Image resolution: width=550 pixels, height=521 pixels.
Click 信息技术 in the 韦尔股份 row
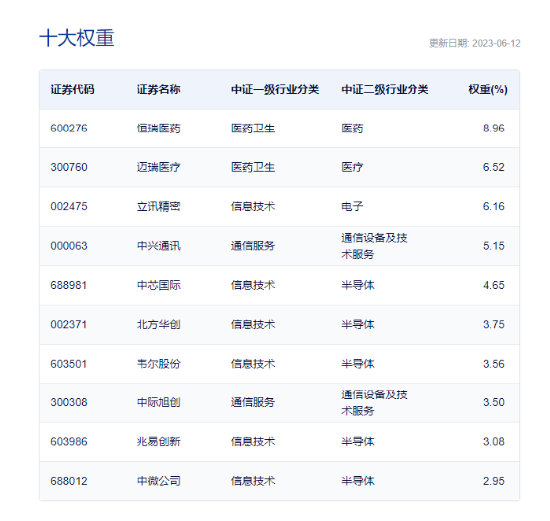tap(253, 364)
